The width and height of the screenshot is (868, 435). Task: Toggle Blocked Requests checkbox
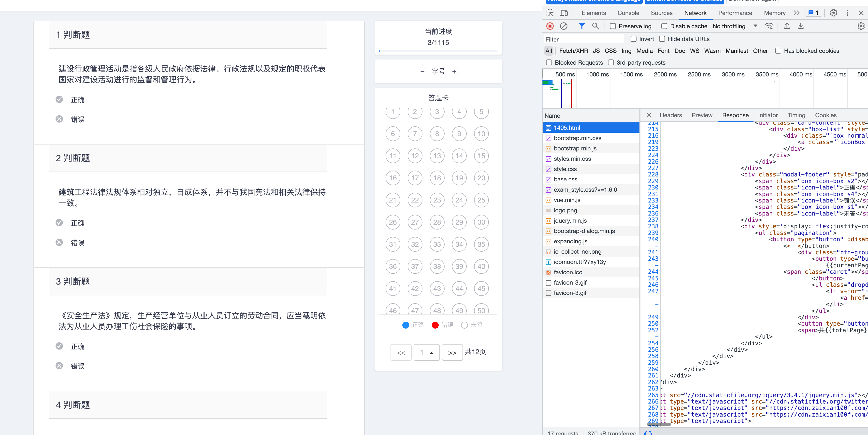[549, 62]
